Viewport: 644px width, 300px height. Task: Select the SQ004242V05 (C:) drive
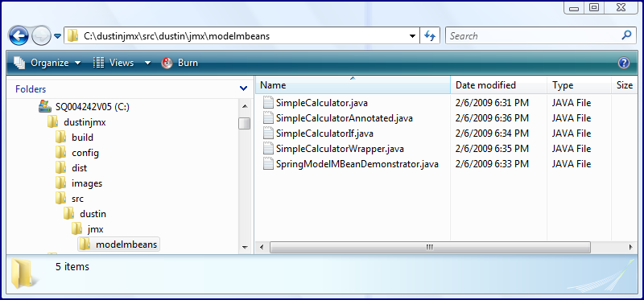click(x=93, y=107)
